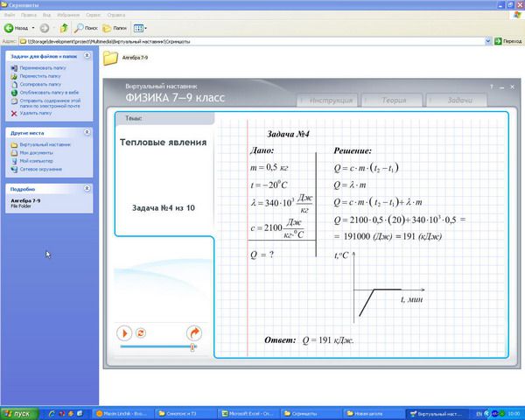525x420 pixels.
Task: Toggle the Папки folders pane button
Action: coord(115,28)
